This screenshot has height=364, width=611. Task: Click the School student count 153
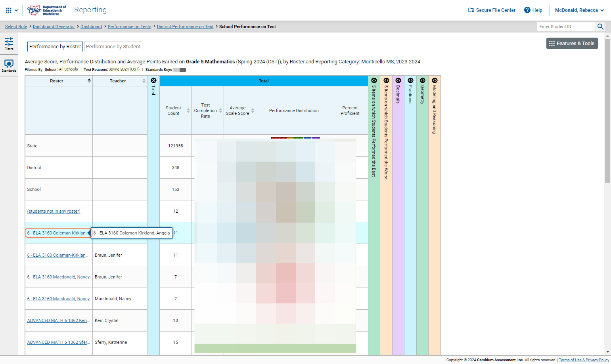(176, 189)
